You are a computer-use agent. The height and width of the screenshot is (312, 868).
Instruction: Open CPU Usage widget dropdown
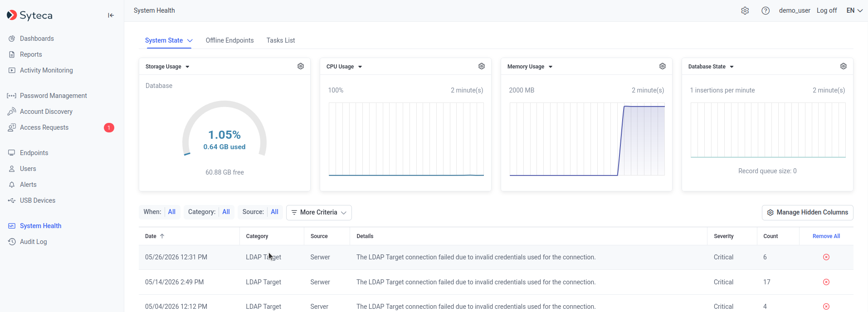[x=360, y=67]
